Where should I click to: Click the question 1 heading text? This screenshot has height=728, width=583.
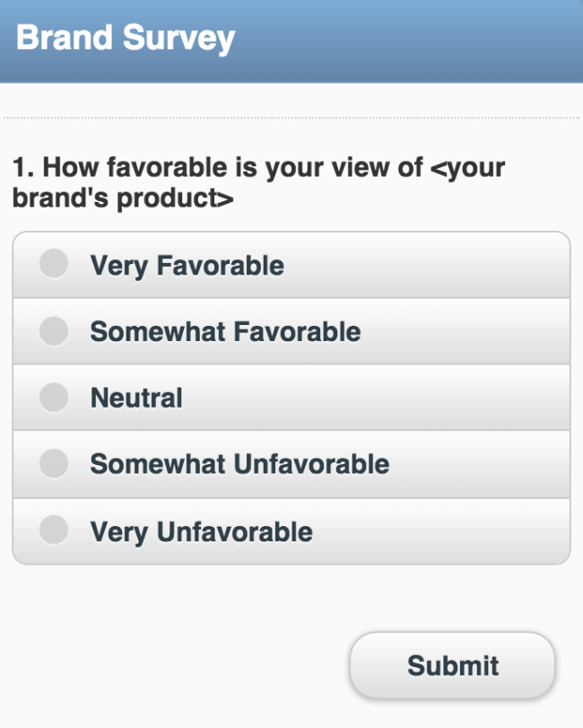[x=258, y=182]
